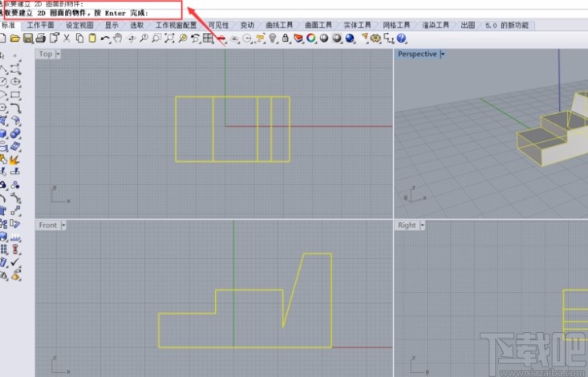Click the Undo arrow icon
The height and width of the screenshot is (377, 588).
tap(105, 39)
